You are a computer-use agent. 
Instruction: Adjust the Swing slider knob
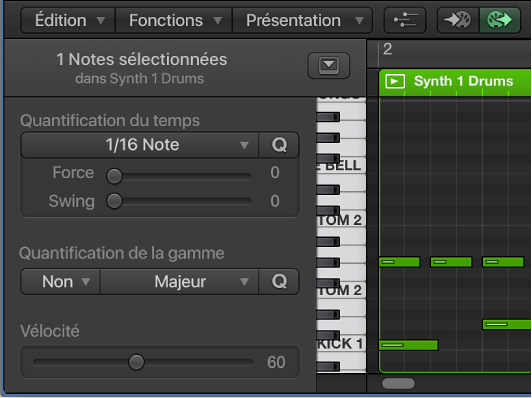(x=114, y=201)
